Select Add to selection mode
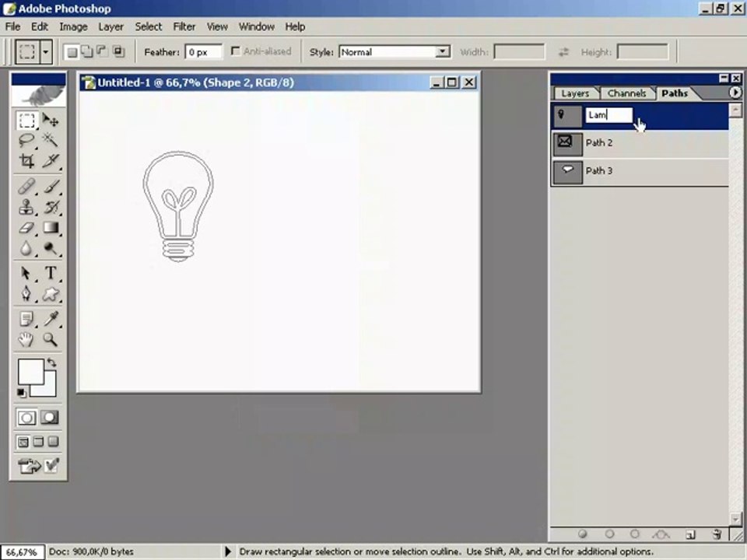The height and width of the screenshot is (560, 747). (x=87, y=51)
